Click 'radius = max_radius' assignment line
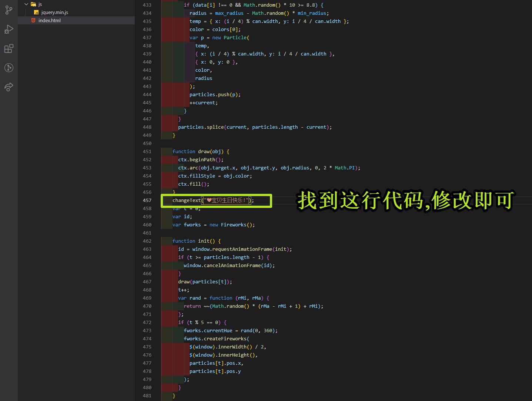 (259, 13)
